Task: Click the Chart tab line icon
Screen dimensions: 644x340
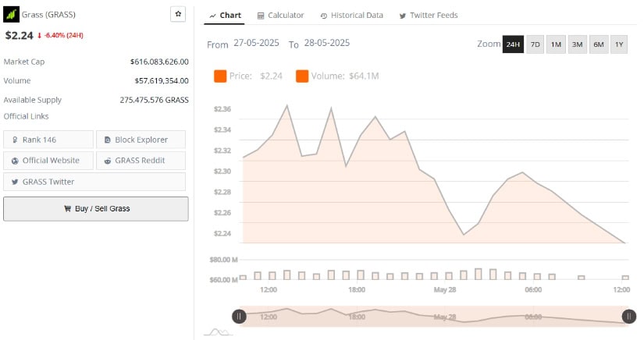Action: pos(213,16)
